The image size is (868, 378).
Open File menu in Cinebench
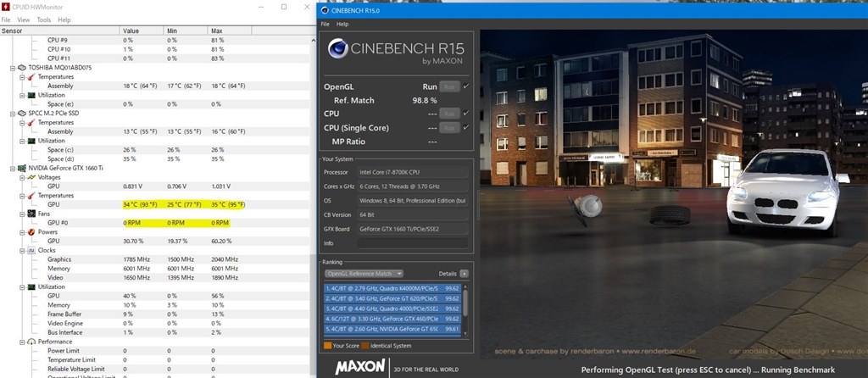click(325, 25)
